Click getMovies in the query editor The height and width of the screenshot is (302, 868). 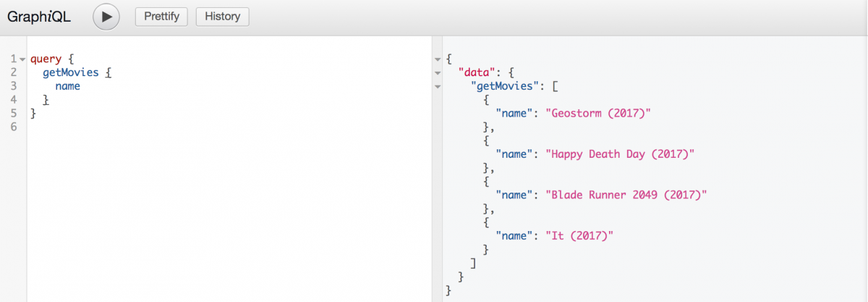coord(70,72)
